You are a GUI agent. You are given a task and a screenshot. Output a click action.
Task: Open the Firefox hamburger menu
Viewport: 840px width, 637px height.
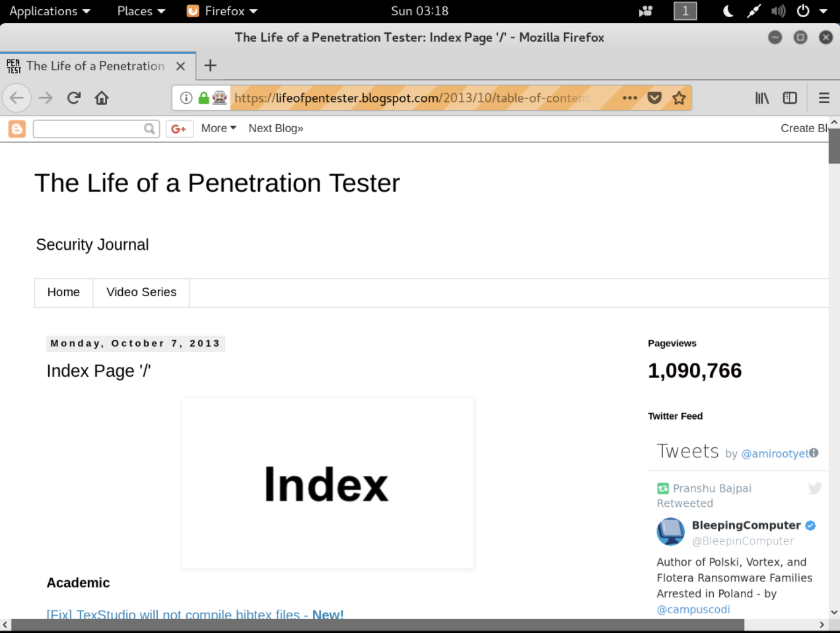pyautogui.click(x=823, y=98)
